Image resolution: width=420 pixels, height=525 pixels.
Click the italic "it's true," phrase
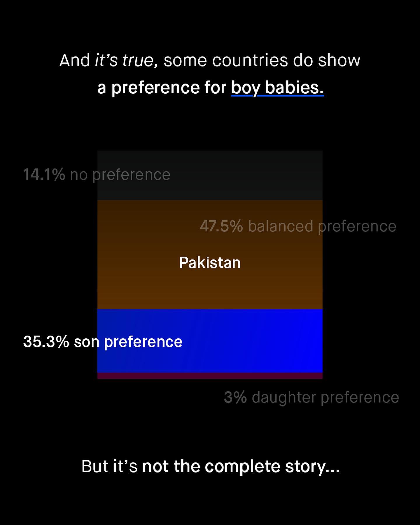click(x=126, y=60)
